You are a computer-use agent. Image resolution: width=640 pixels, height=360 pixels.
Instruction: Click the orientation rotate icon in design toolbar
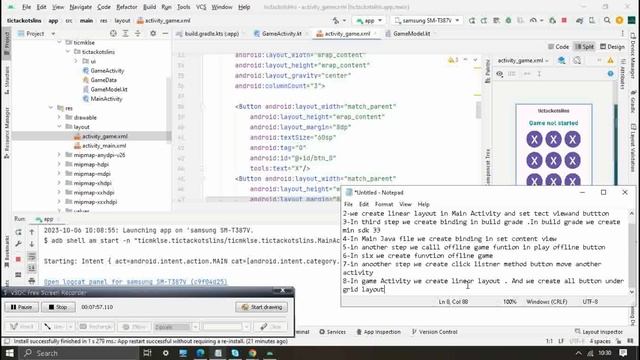(577, 60)
